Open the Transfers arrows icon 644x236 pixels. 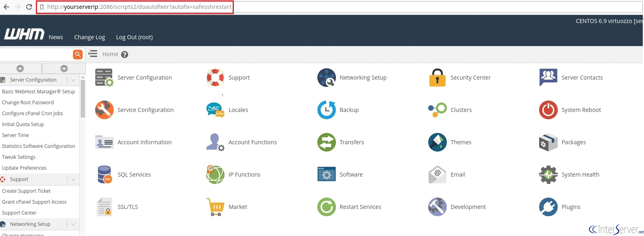(x=326, y=142)
